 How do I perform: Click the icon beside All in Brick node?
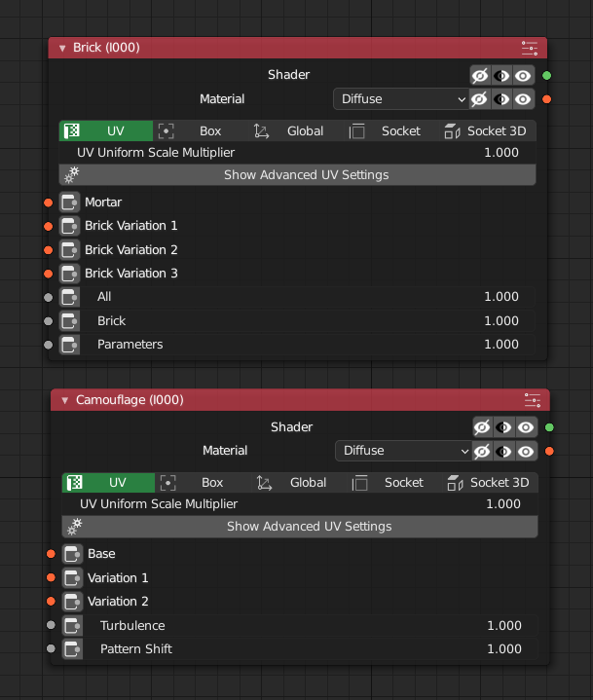(x=70, y=297)
